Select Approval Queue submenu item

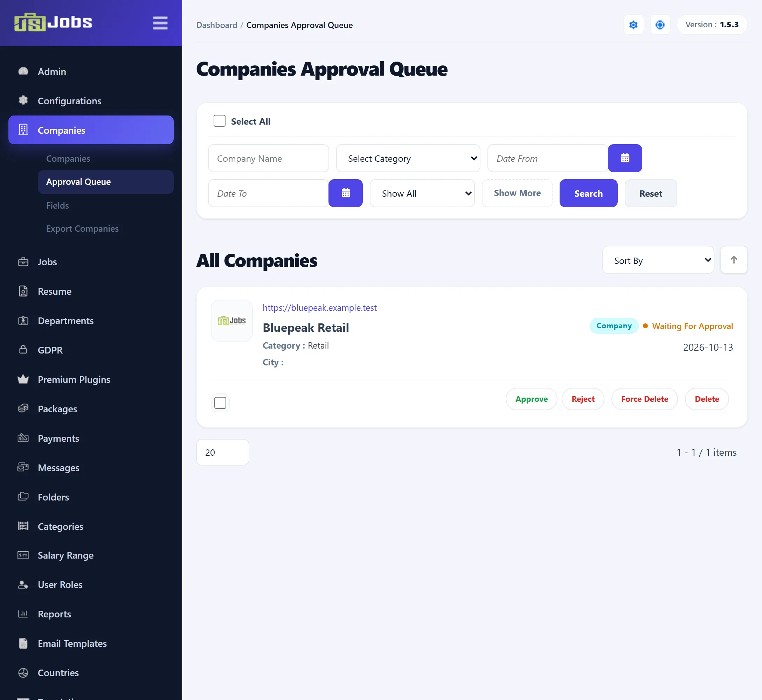(x=105, y=182)
